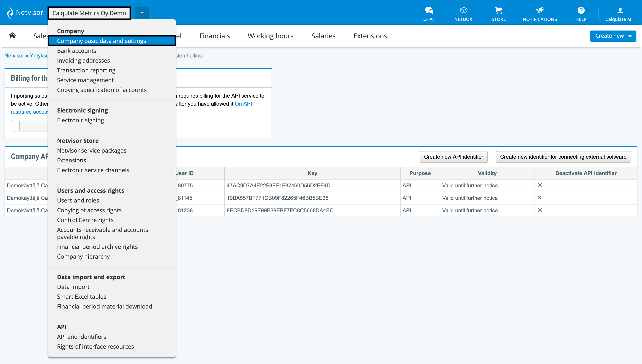The width and height of the screenshot is (642, 364).
Task: Follow the Netvisor breadcrumb link
Action: 14,56
